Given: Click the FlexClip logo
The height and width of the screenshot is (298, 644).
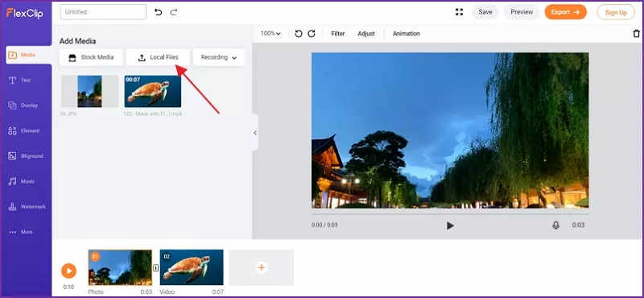Looking at the screenshot, I should [25, 13].
